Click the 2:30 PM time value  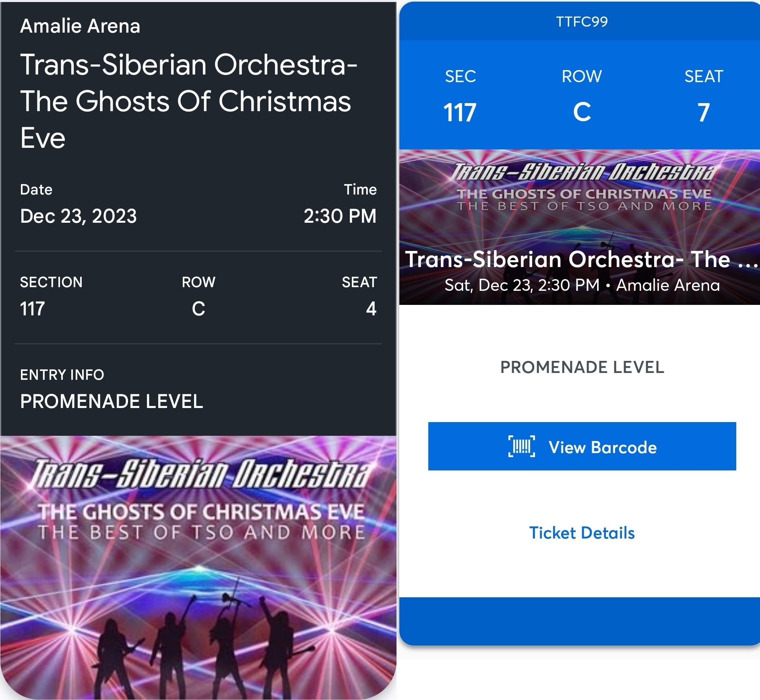click(340, 216)
